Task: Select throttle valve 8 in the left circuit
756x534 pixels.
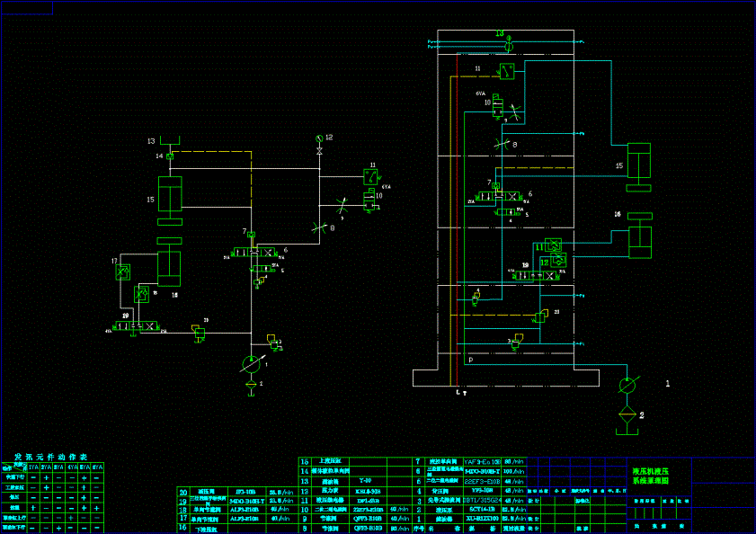Action: tap(319, 227)
